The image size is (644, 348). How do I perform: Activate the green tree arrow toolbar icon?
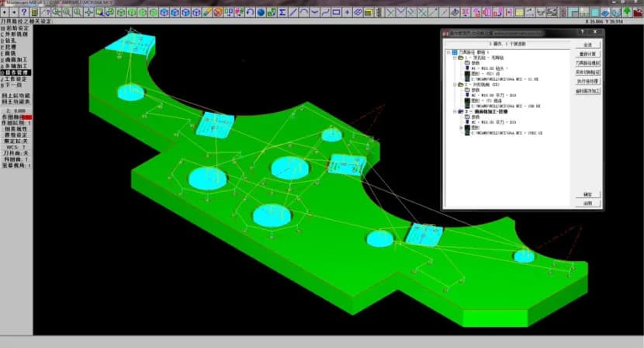pyautogui.click(x=627, y=12)
